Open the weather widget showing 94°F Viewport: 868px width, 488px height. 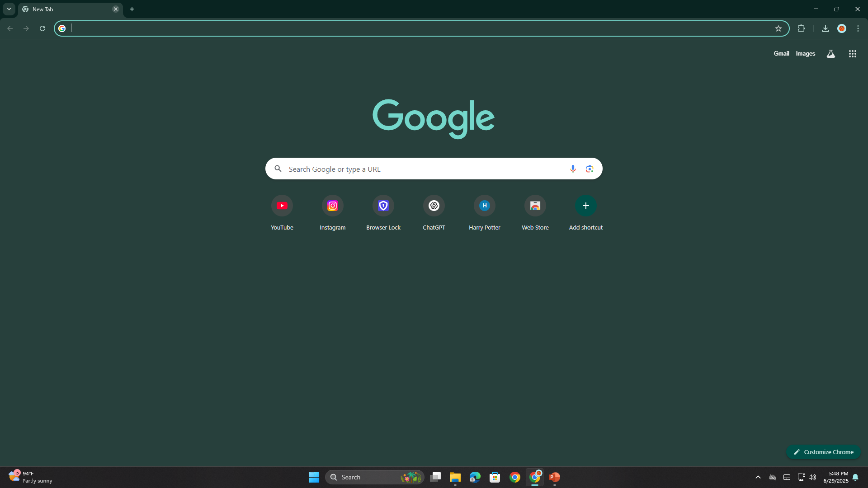(x=31, y=477)
